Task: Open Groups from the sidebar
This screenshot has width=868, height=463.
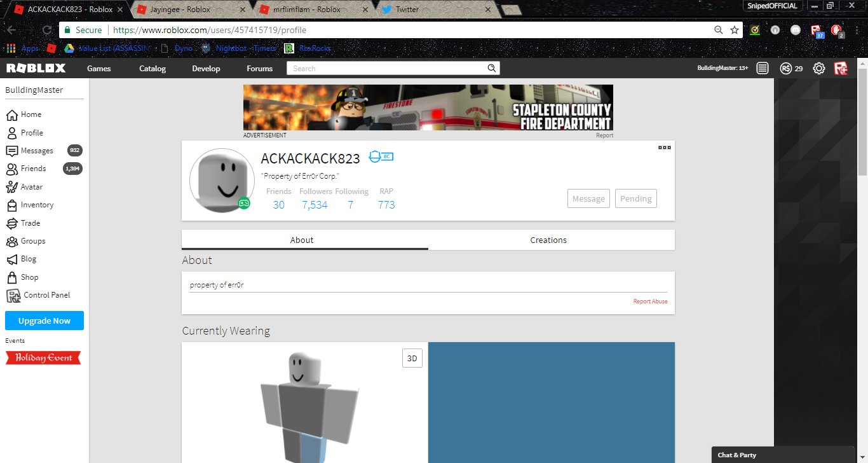Action: coord(33,241)
